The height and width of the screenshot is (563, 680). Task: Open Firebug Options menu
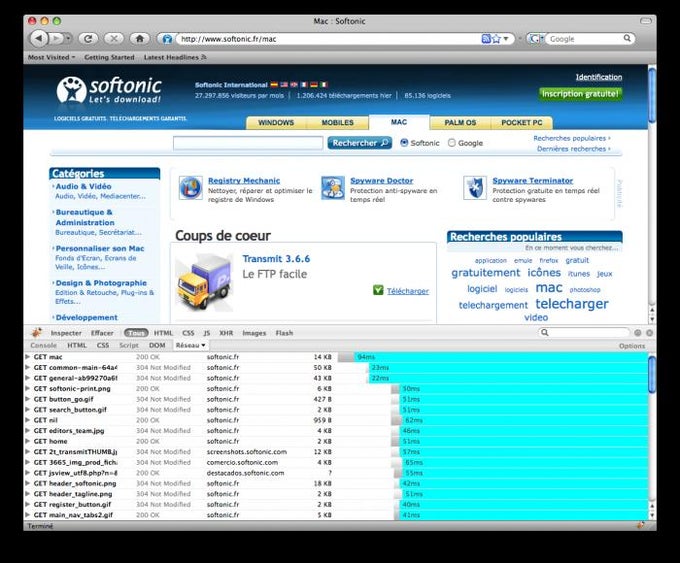[x=632, y=346]
